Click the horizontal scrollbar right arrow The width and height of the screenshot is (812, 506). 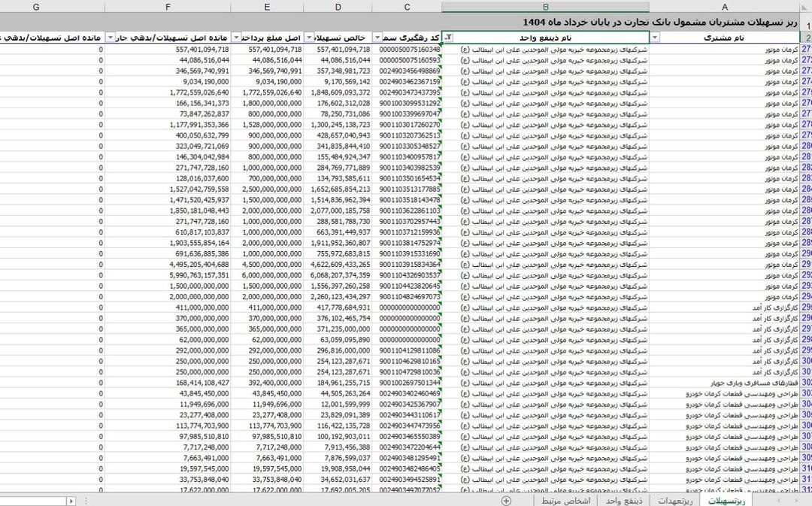pos(71,501)
